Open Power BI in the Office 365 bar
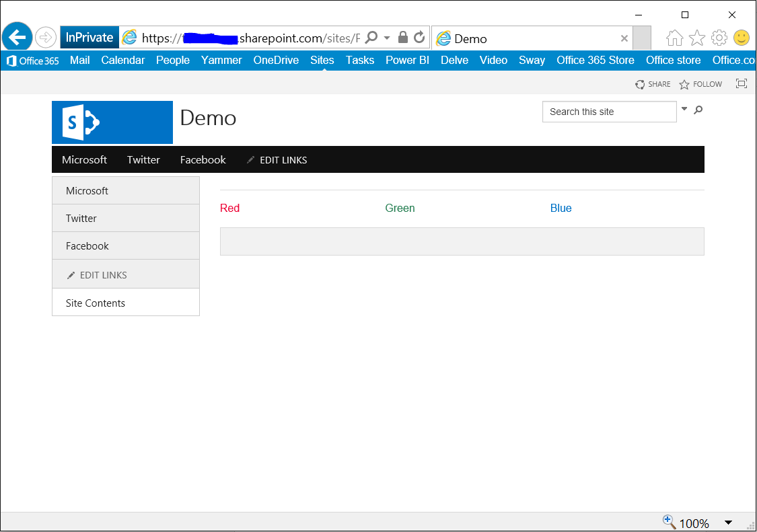The width and height of the screenshot is (757, 532). pos(407,61)
